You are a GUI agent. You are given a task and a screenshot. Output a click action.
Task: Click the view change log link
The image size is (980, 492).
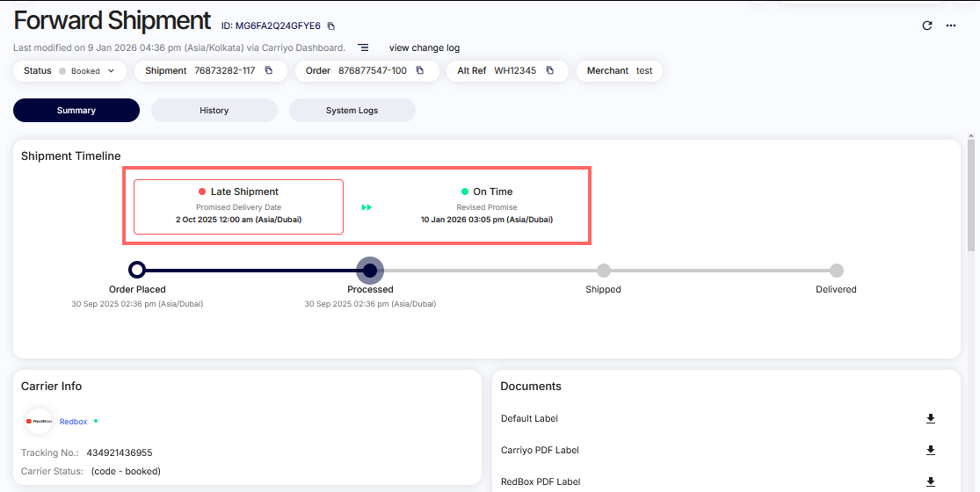pyautogui.click(x=424, y=47)
